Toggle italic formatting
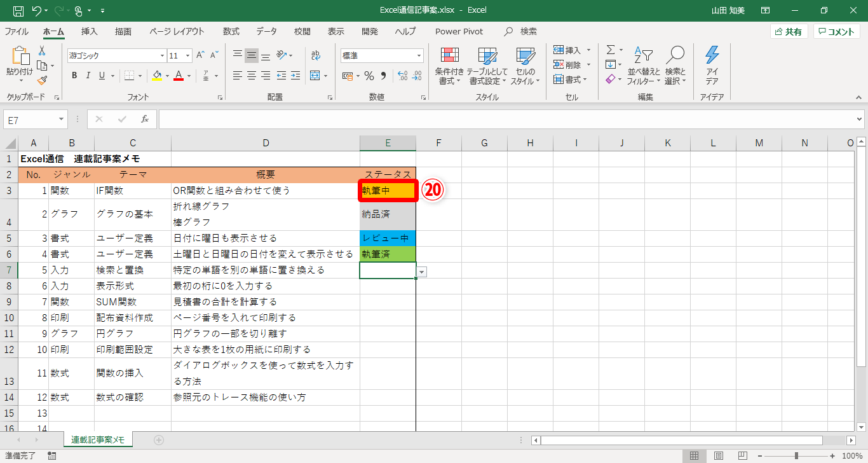 coord(87,76)
